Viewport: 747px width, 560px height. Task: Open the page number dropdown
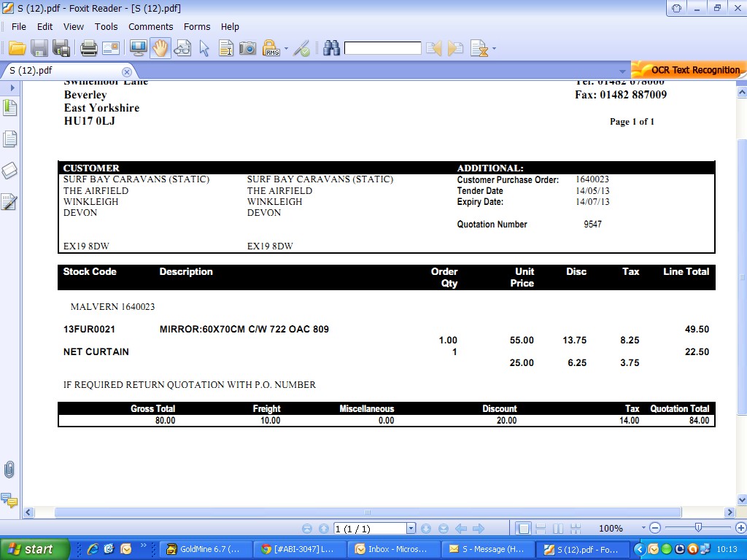coord(411,529)
